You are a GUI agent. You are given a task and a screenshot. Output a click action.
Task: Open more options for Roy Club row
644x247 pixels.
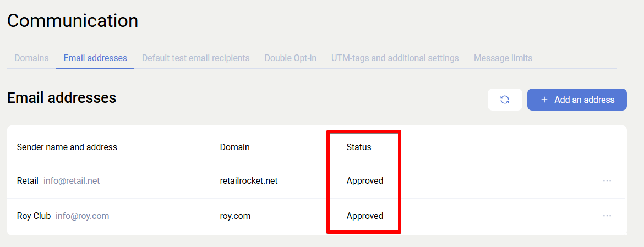tap(607, 216)
